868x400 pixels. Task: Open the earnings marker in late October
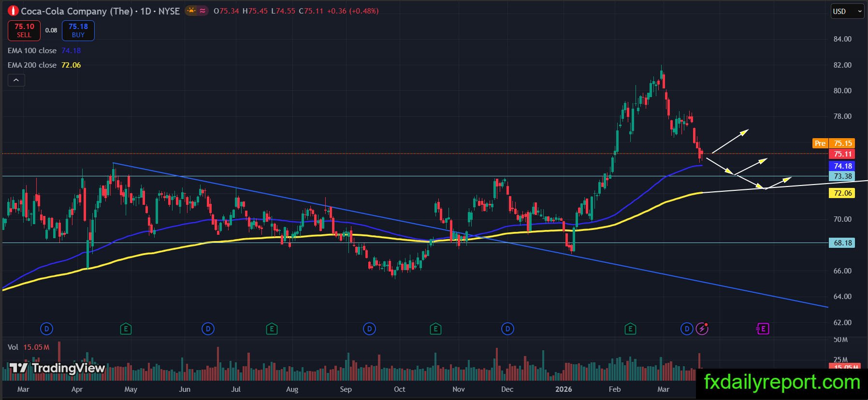(435, 329)
